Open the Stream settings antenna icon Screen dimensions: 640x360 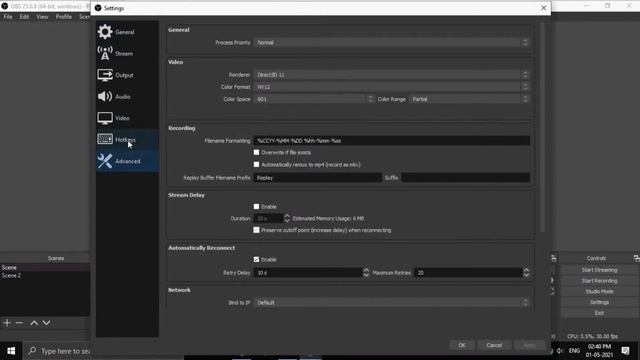pyautogui.click(x=105, y=53)
